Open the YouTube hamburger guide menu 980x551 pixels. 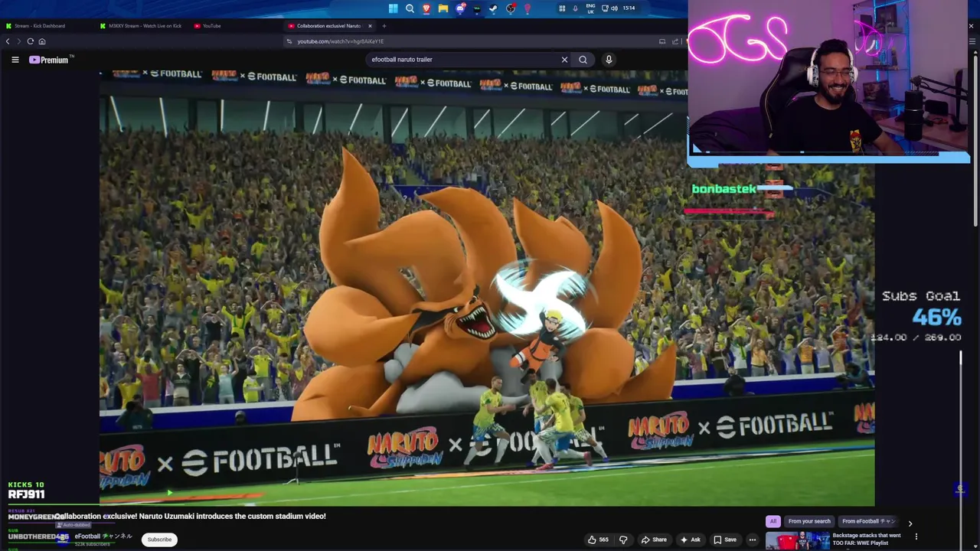pyautogui.click(x=15, y=60)
